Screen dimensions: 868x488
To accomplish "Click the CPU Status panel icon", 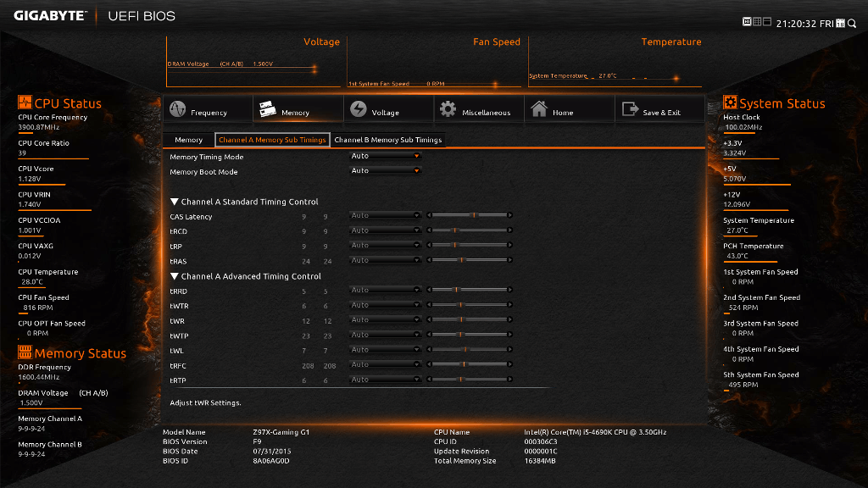I will [x=25, y=103].
